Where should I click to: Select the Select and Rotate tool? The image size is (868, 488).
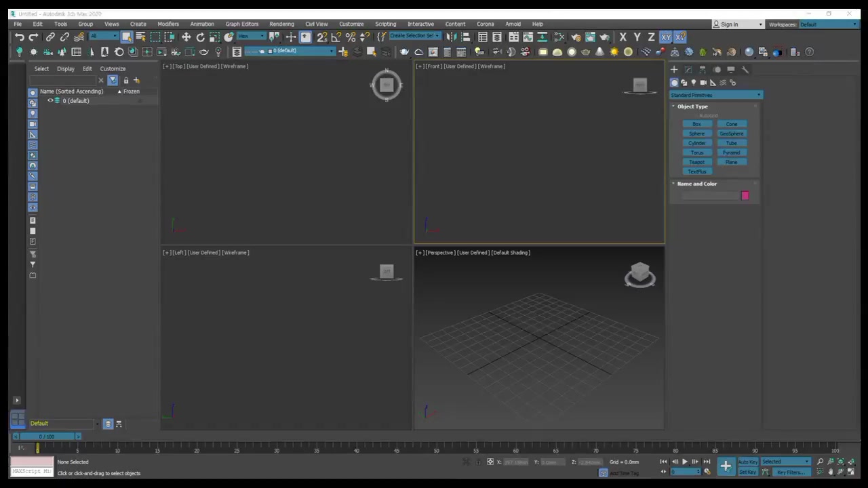200,37
